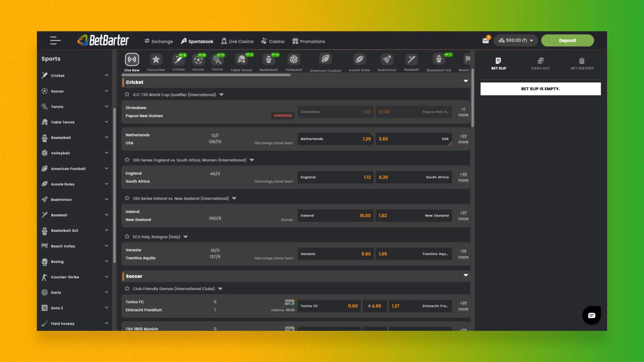Click the sports icon bar horizontal scrollbar
The height and width of the screenshot is (362, 644).
206,75
